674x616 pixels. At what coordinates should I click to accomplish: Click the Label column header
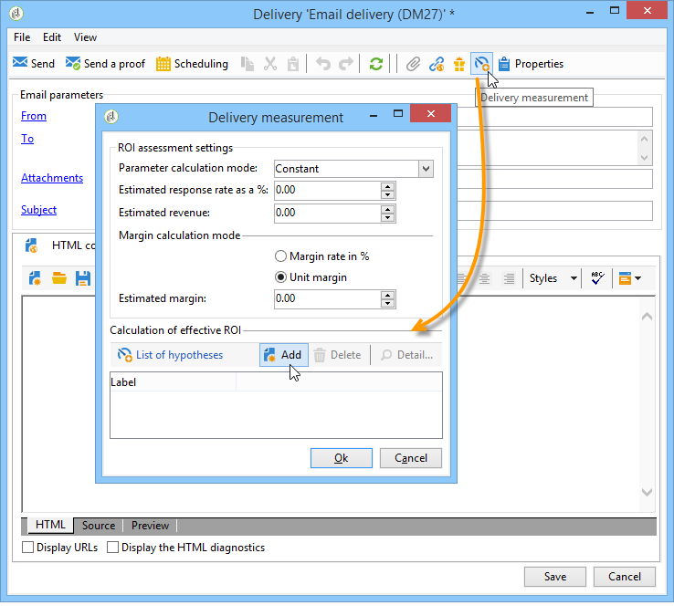click(x=173, y=381)
